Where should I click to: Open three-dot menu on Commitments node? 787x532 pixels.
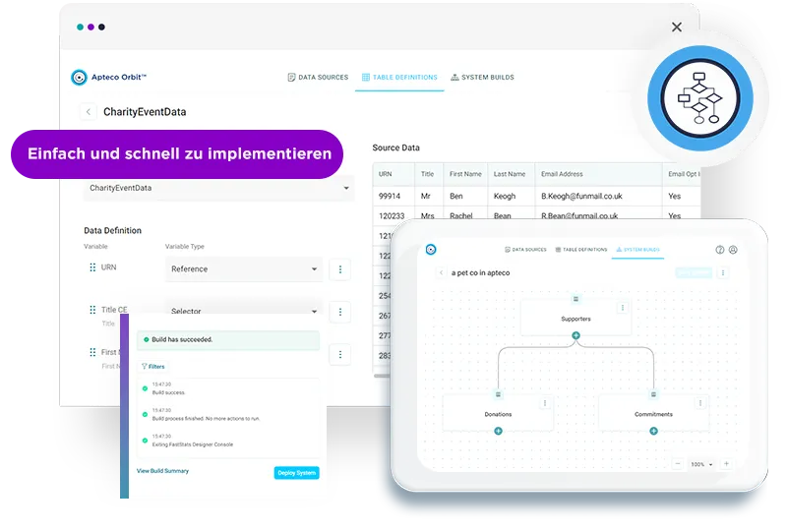[700, 403]
